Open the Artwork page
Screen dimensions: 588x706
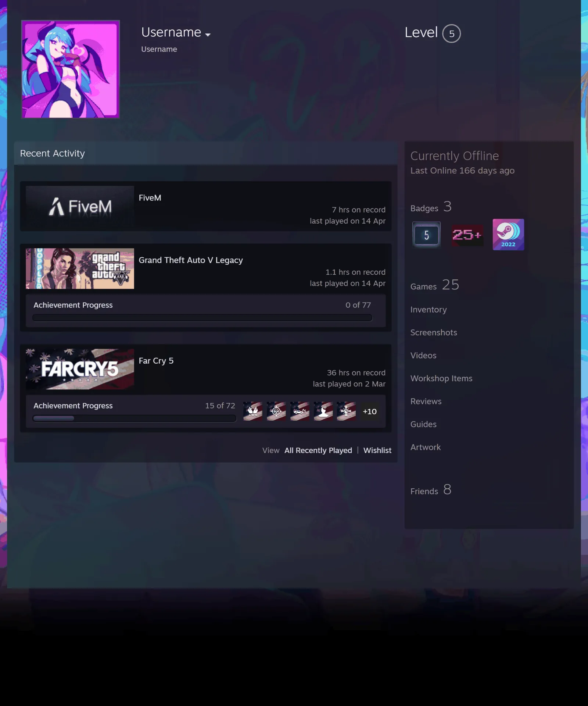[x=426, y=447]
